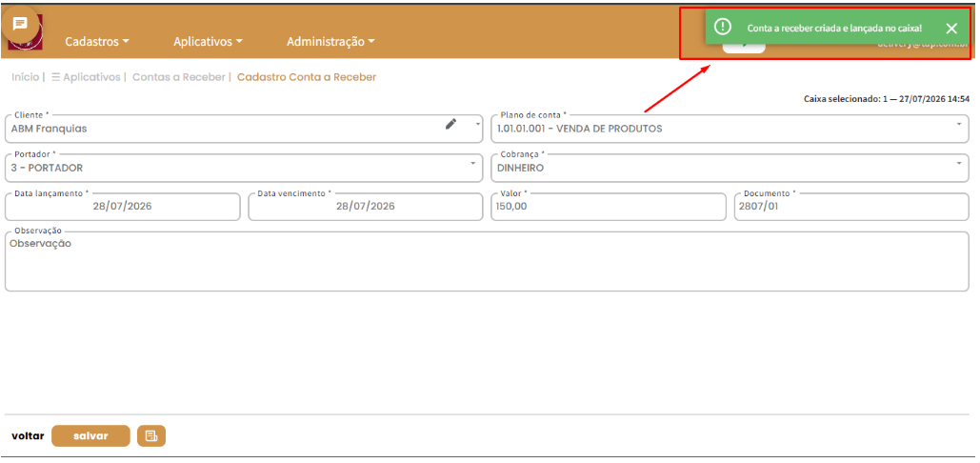This screenshot has width=980, height=463.
Task: Expand the Cliente dropdown arrow
Action: [x=478, y=124]
